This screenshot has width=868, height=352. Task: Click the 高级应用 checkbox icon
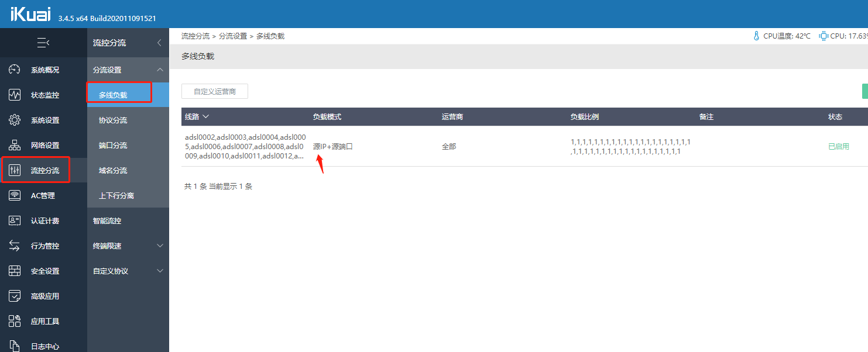[x=15, y=296]
